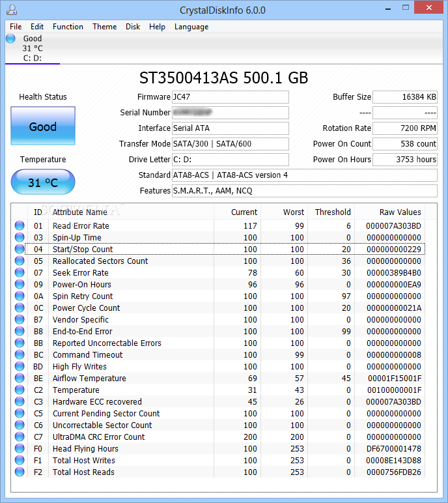448x503 pixels.
Task: Click status orb for Head Flying Hours
Action: [20, 448]
